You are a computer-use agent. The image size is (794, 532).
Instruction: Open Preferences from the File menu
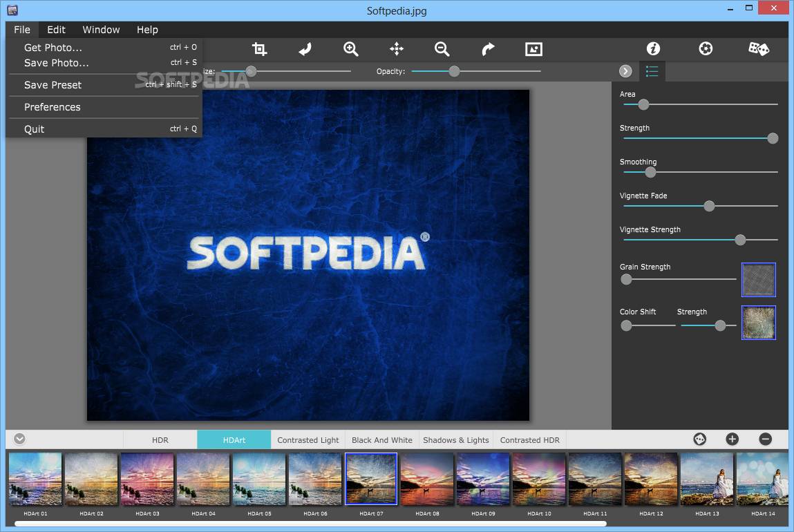pos(104,107)
